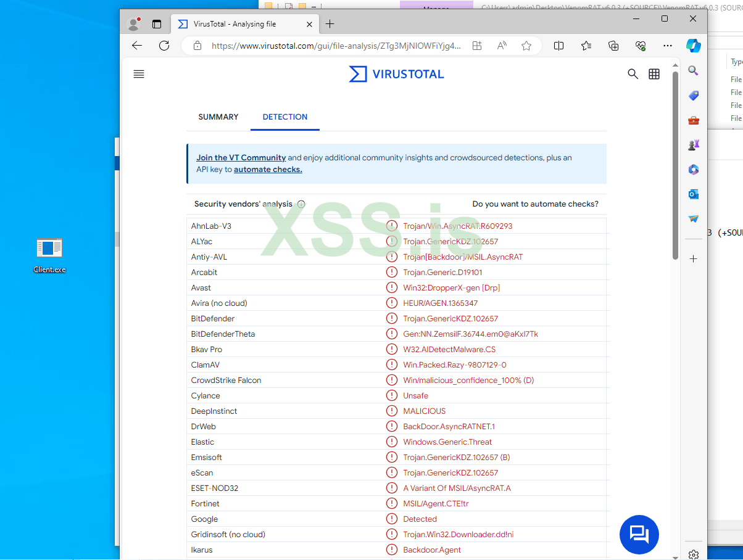Close the VirusTotal tab

(x=310, y=24)
